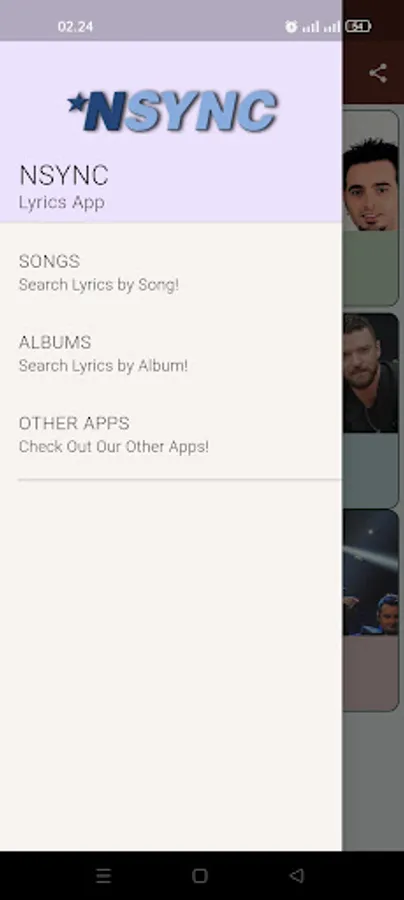Click 'Search Lyrics by Song!' subtitle
The image size is (404, 900).
[x=99, y=285]
